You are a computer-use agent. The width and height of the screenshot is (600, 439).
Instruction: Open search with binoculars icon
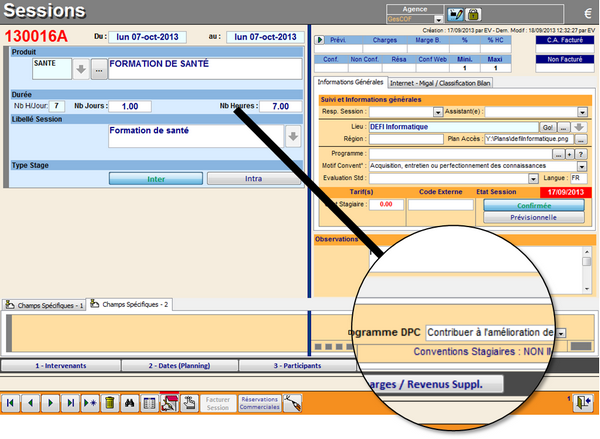tap(129, 403)
